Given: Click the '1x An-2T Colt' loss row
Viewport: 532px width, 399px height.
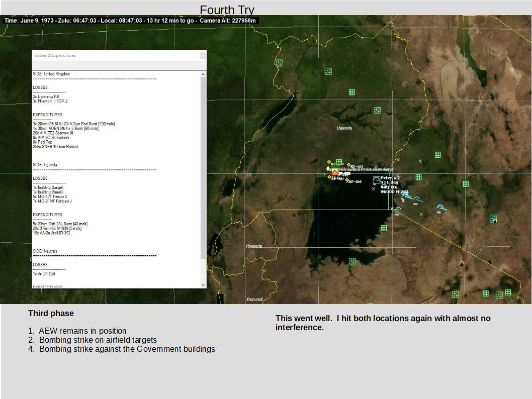Looking at the screenshot, I should (44, 274).
